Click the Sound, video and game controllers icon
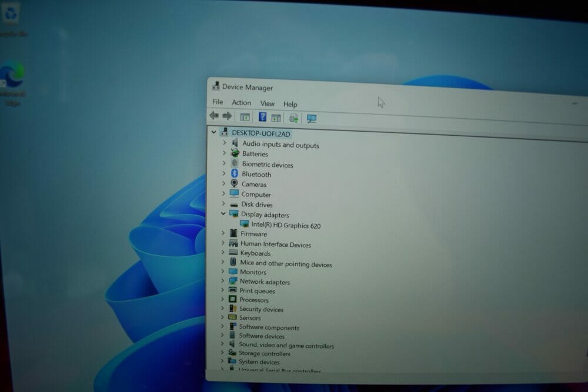 232,344
